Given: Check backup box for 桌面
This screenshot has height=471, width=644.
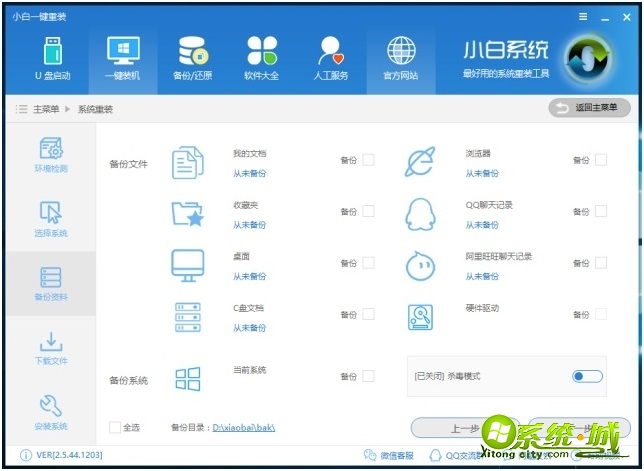Looking at the screenshot, I should click(368, 263).
